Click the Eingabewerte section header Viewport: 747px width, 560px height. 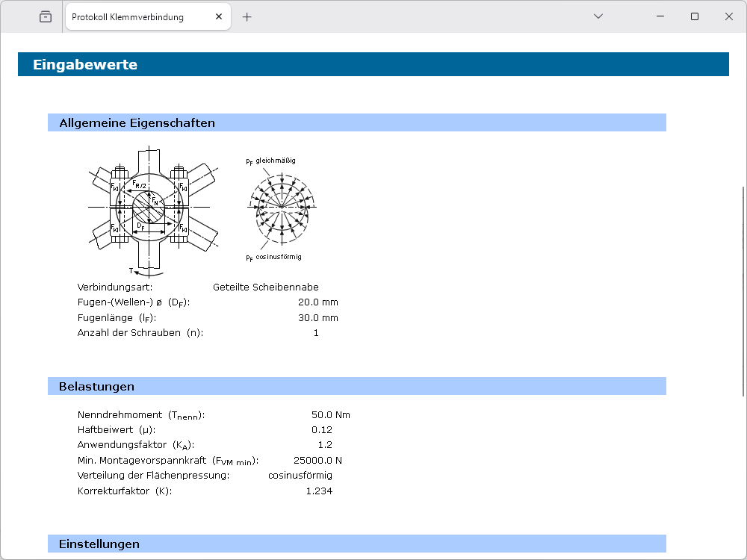click(85, 65)
